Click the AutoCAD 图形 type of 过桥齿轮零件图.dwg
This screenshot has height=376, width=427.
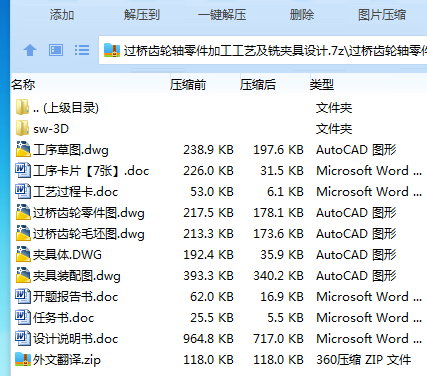click(356, 213)
